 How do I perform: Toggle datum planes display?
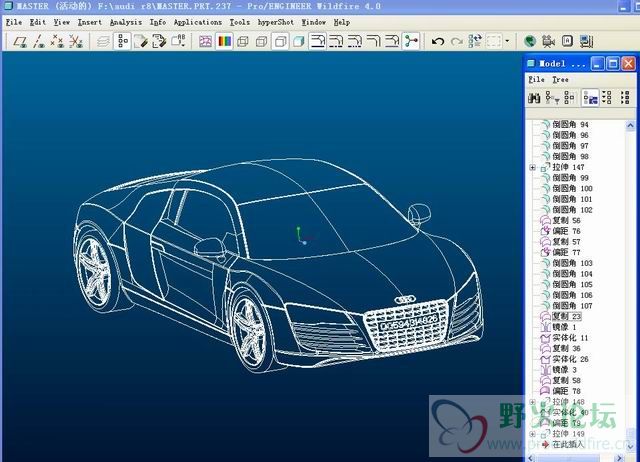20,41
